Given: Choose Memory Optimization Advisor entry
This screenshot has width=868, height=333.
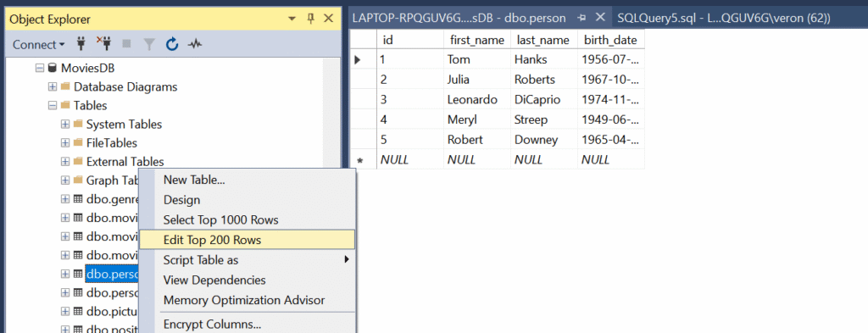Looking at the screenshot, I should pos(247,300).
